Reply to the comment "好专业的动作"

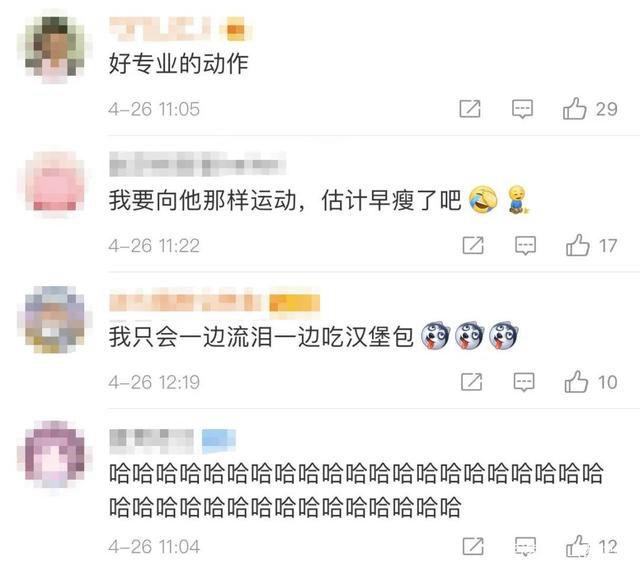click(x=522, y=109)
